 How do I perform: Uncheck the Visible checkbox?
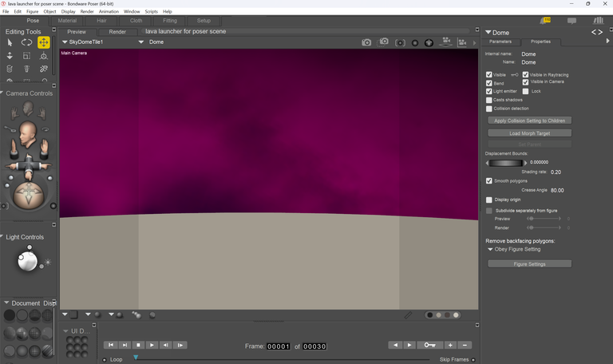488,74
